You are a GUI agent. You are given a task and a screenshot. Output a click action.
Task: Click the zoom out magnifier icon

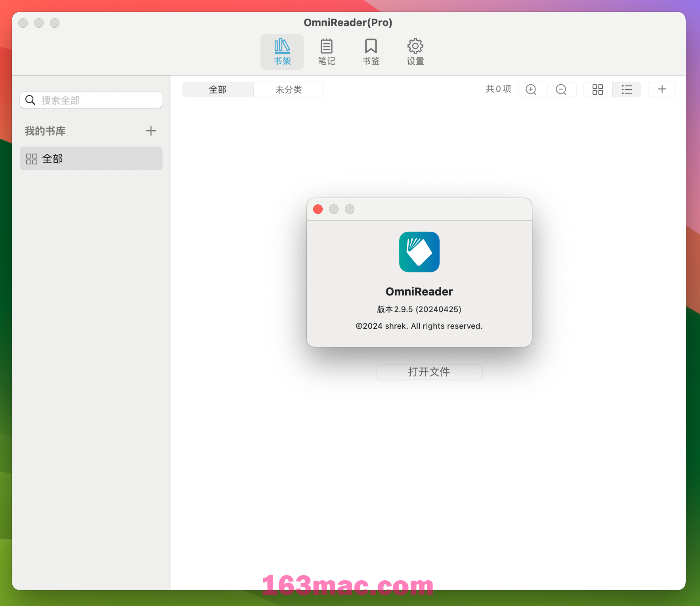561,90
